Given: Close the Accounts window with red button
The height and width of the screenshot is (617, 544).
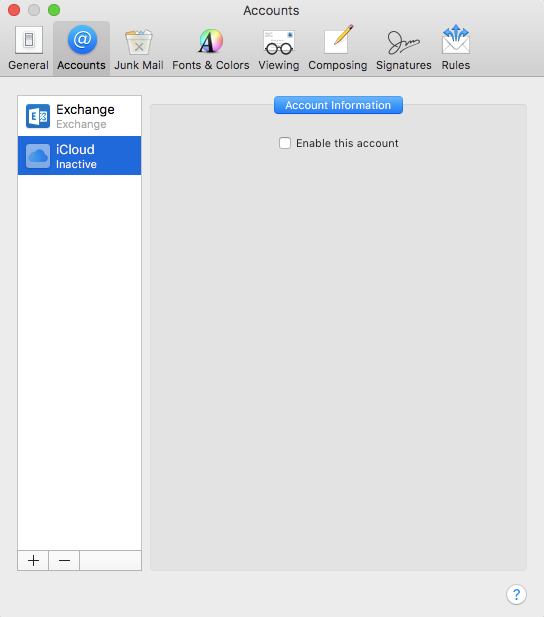Looking at the screenshot, I should 14,10.
